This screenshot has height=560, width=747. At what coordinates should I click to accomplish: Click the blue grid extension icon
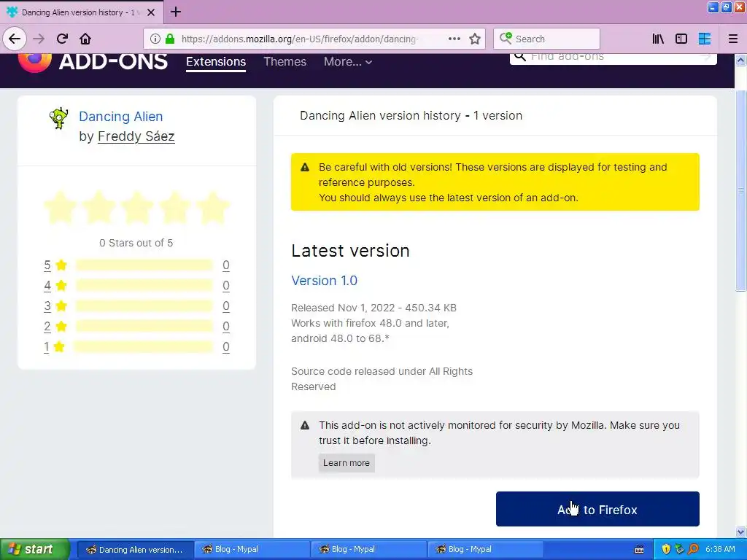click(x=705, y=39)
